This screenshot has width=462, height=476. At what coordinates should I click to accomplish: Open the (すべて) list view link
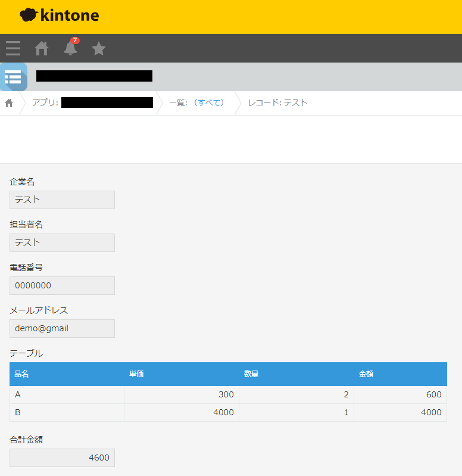(208, 102)
